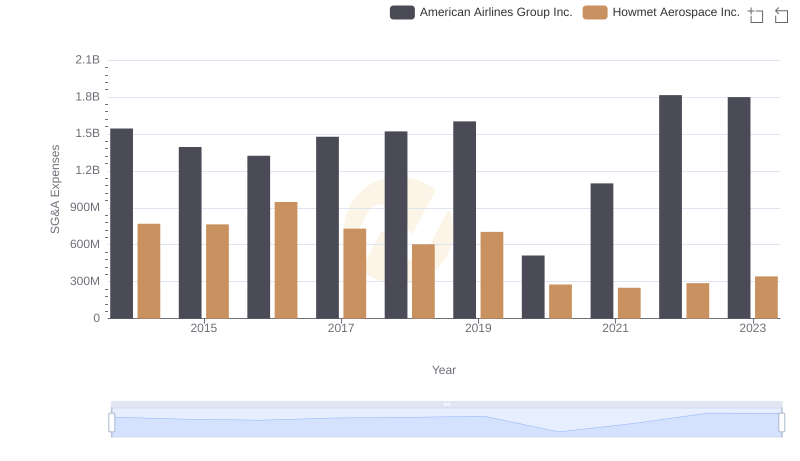Viewport: 800px width, 461px height.
Task: Click the American Airlines bar for 2018
Action: pos(396,225)
